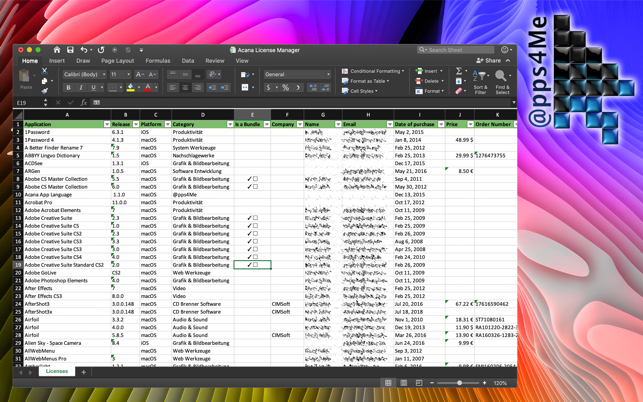Toggle bundle checkbox for Adobe Creative Suite CS3 version 3.3
The image size is (643, 402).
pos(255,241)
